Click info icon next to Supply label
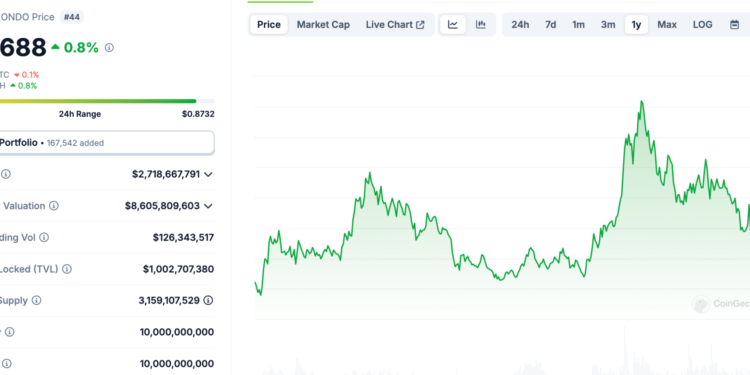 coord(36,300)
